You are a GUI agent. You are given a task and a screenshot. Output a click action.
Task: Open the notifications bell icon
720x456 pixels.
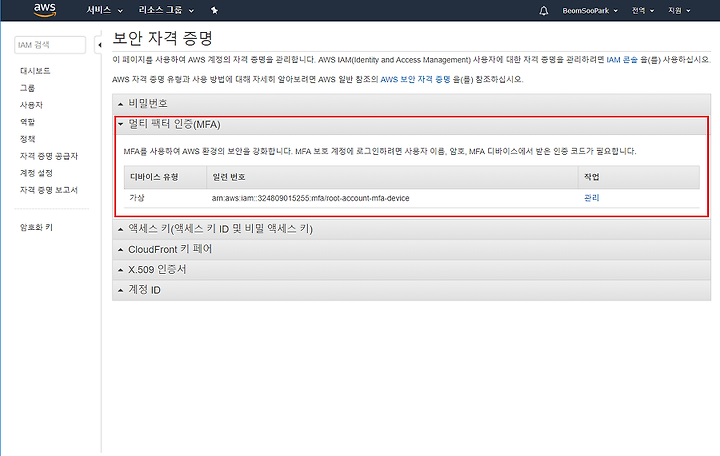tap(544, 11)
